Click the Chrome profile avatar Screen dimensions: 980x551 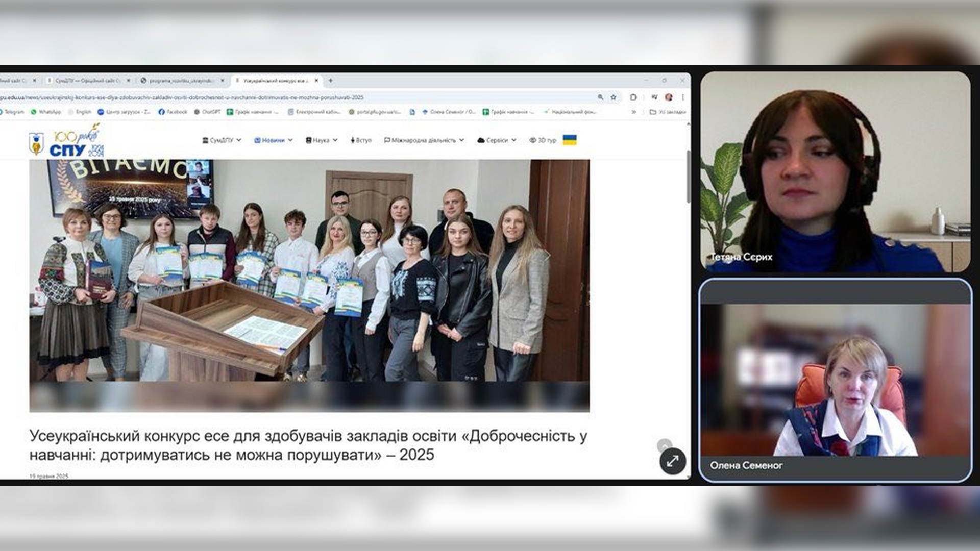click(x=669, y=97)
